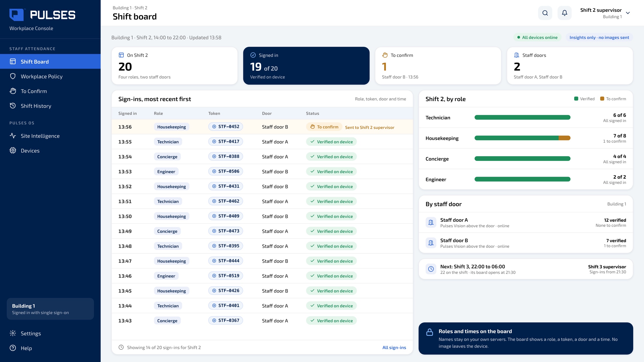Click the Settings gear icon

click(x=13, y=333)
